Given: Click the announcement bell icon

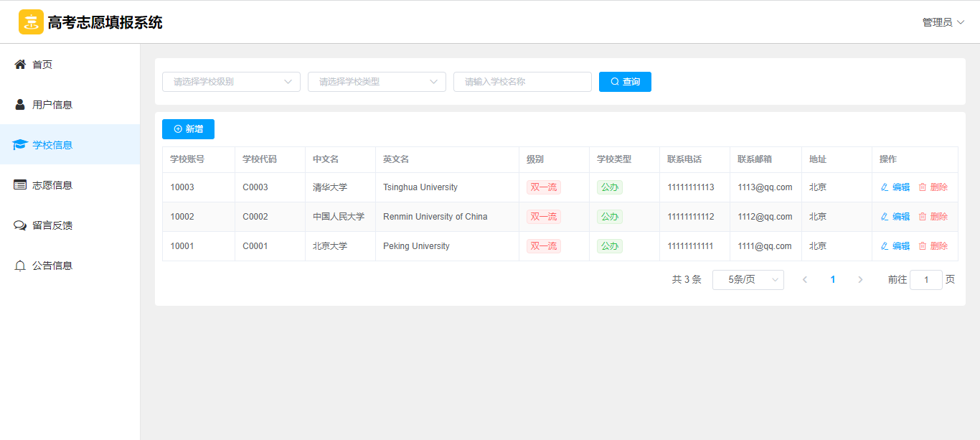Looking at the screenshot, I should point(20,266).
